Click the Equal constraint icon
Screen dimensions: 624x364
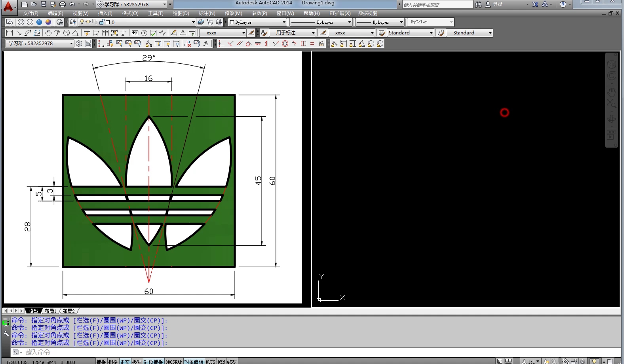pos(312,44)
